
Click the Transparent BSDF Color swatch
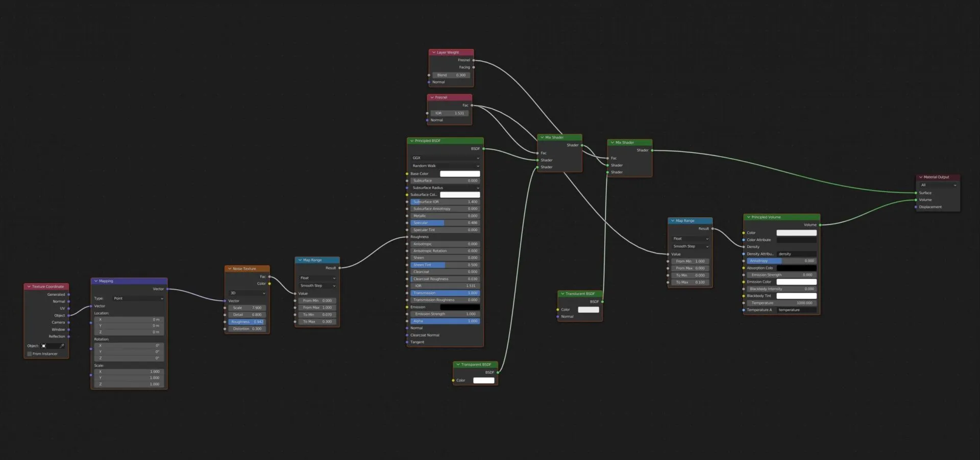coord(484,380)
